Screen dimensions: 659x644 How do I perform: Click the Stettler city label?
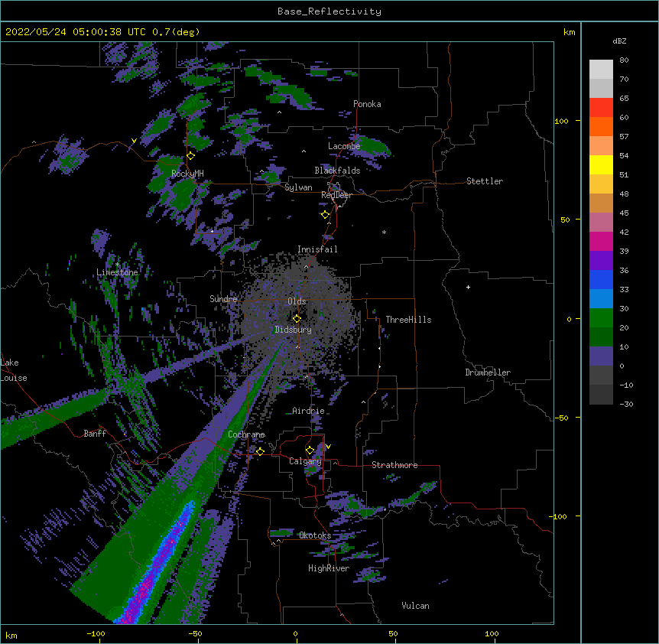click(x=485, y=181)
